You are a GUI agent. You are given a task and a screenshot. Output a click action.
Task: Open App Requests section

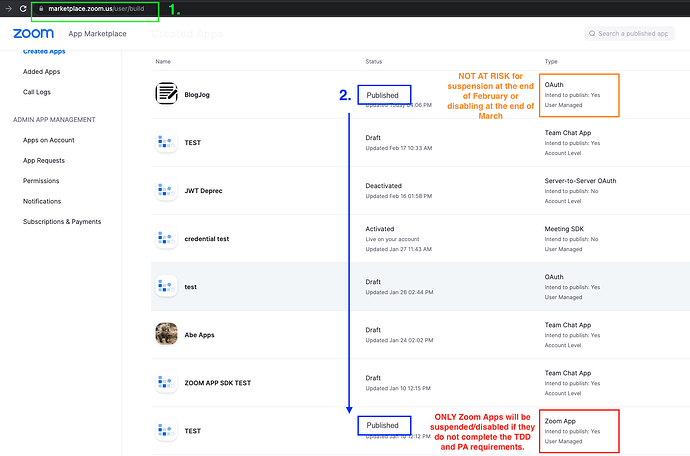44,161
